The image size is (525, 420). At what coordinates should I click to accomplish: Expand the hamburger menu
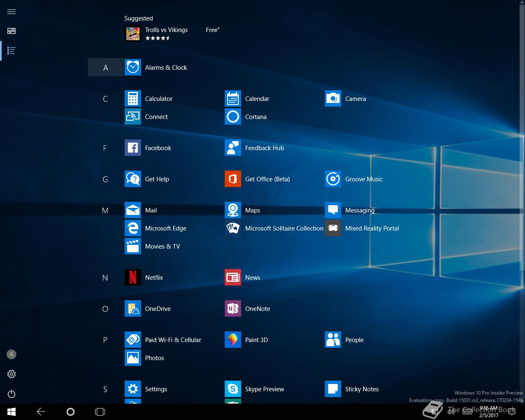[11, 11]
